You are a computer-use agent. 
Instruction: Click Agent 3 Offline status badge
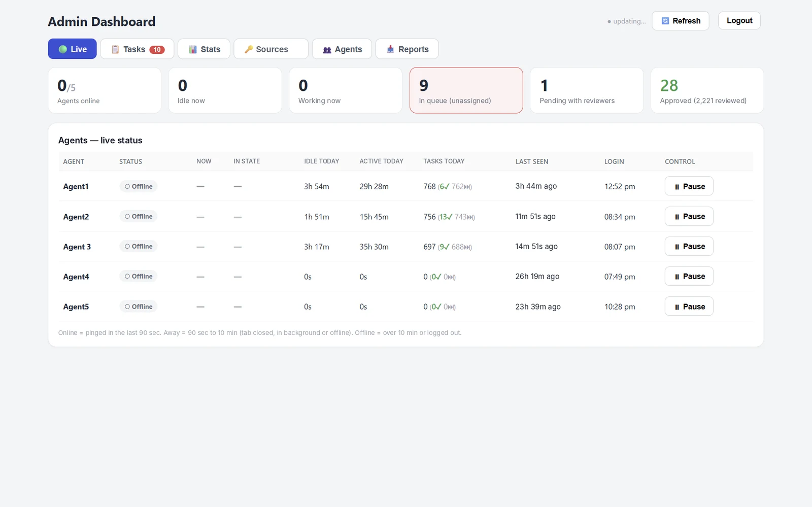[x=139, y=246]
